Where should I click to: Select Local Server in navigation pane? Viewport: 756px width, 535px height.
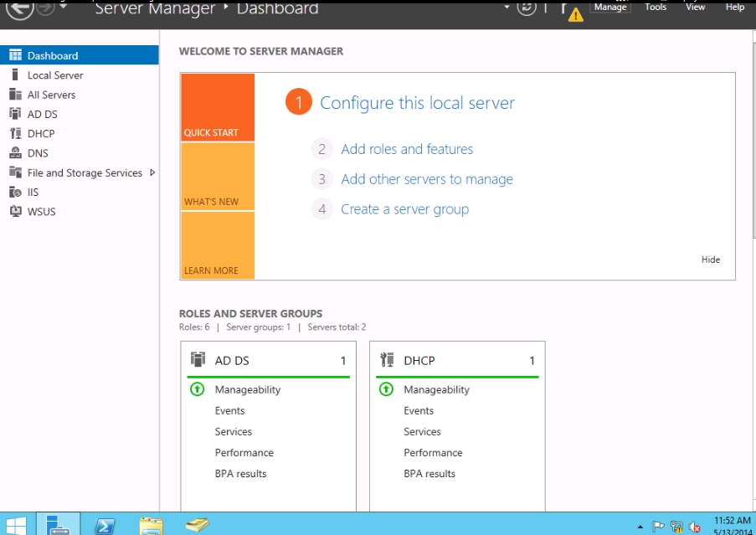79,75
